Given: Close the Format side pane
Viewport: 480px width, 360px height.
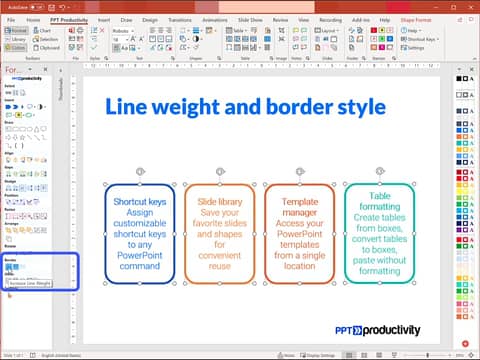Looking at the screenshot, I should (x=45, y=69).
